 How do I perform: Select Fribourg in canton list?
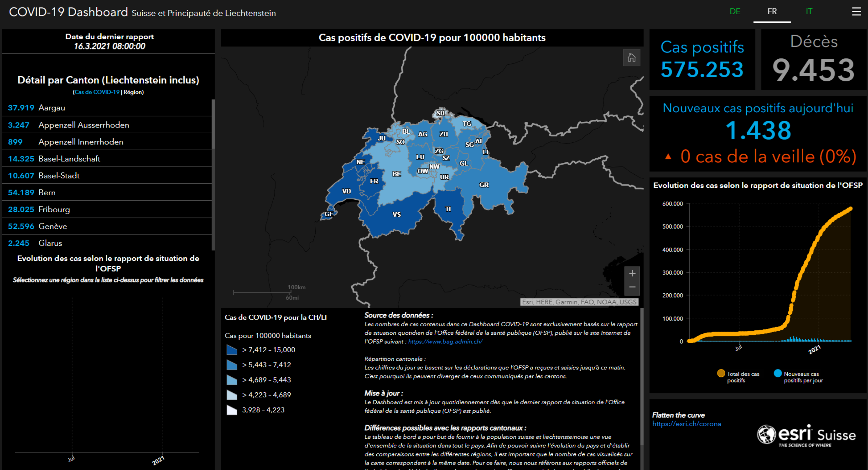[x=107, y=210]
